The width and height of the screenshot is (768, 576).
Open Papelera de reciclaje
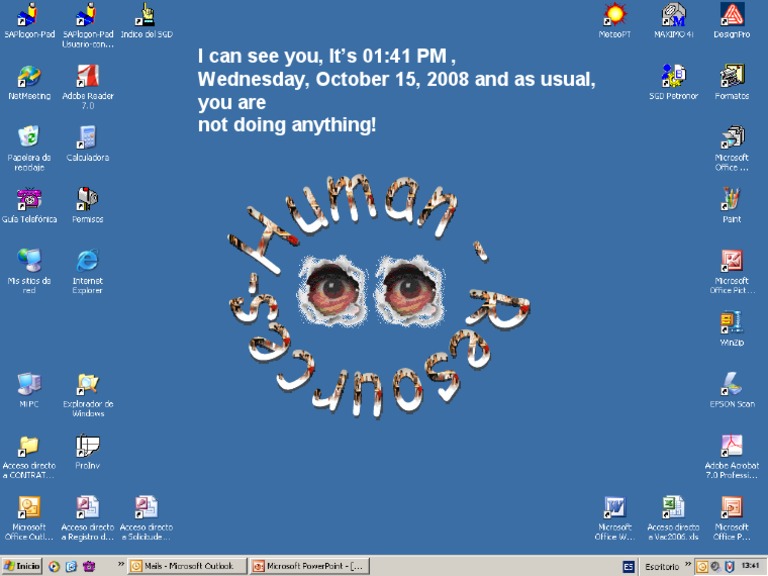pyautogui.click(x=29, y=148)
